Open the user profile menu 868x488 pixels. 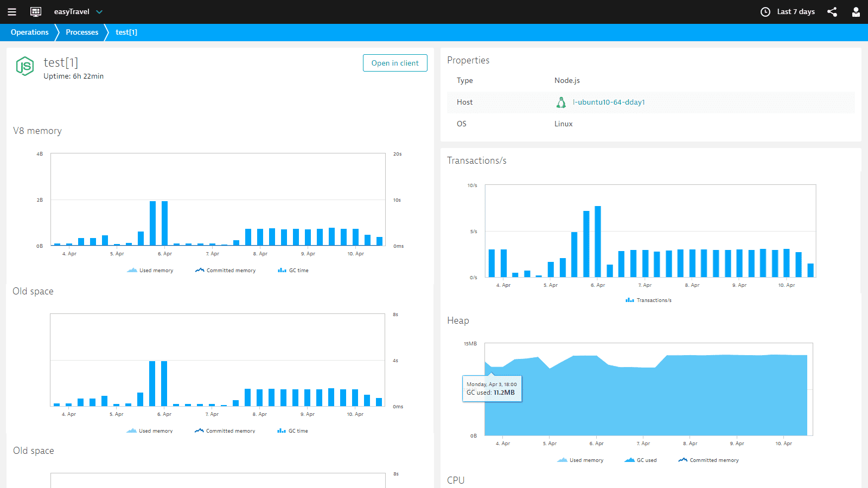856,11
